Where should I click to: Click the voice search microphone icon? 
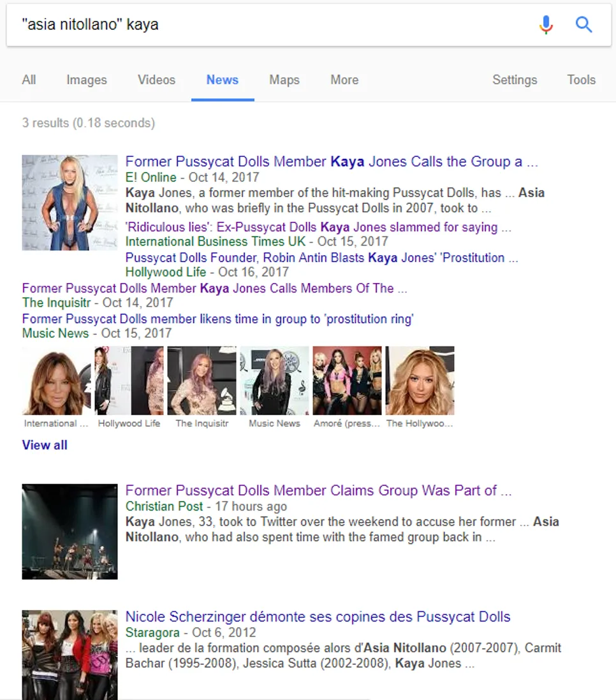[x=546, y=25]
